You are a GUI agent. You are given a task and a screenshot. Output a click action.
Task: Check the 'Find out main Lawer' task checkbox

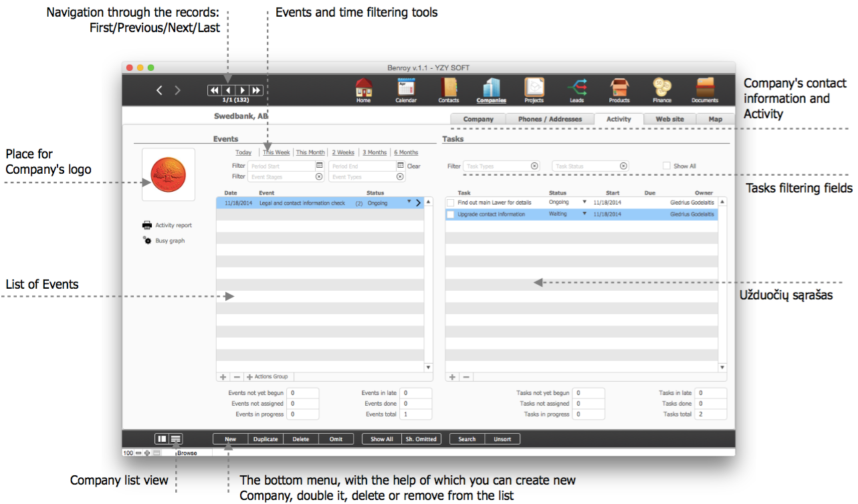[x=450, y=203]
